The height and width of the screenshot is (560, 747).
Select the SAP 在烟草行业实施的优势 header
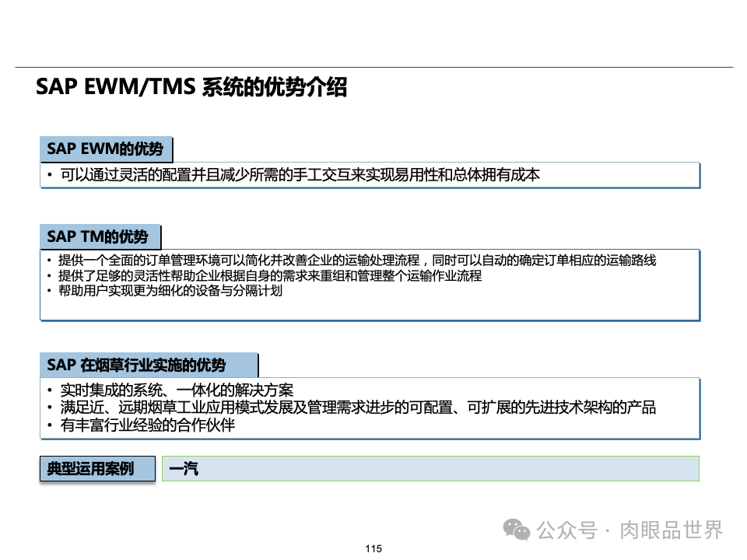(149, 365)
